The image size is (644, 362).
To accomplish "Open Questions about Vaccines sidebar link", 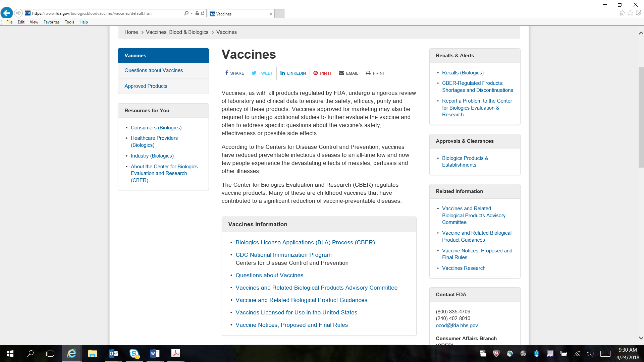I will [x=154, y=70].
